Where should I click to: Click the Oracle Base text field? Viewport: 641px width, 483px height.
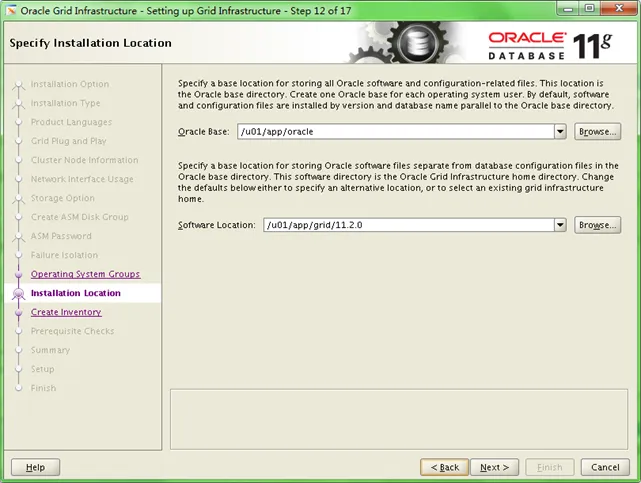click(x=396, y=132)
